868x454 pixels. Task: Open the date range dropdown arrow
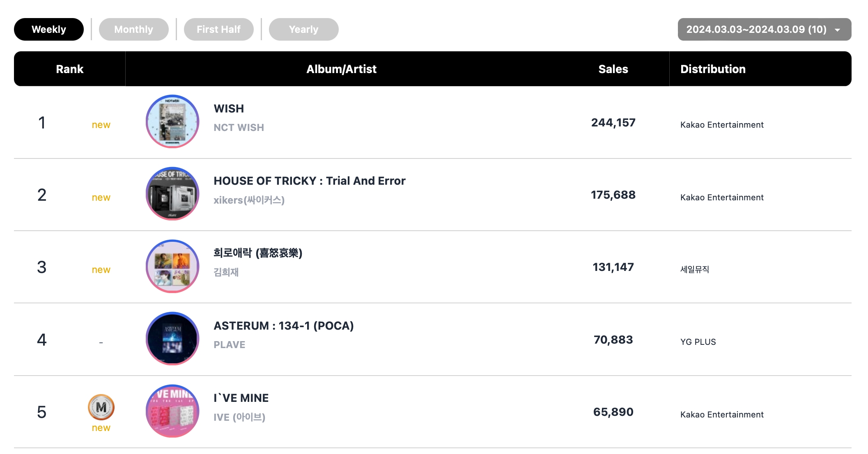pyautogui.click(x=837, y=30)
